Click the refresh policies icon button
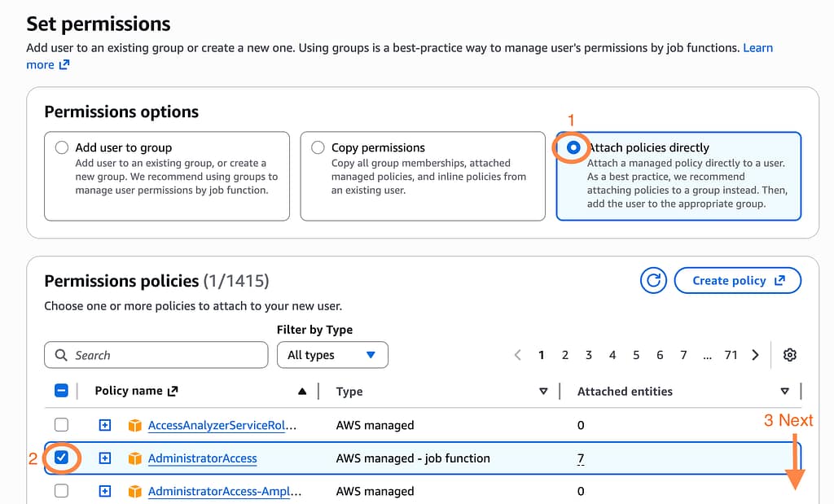834x504 pixels. 653,281
